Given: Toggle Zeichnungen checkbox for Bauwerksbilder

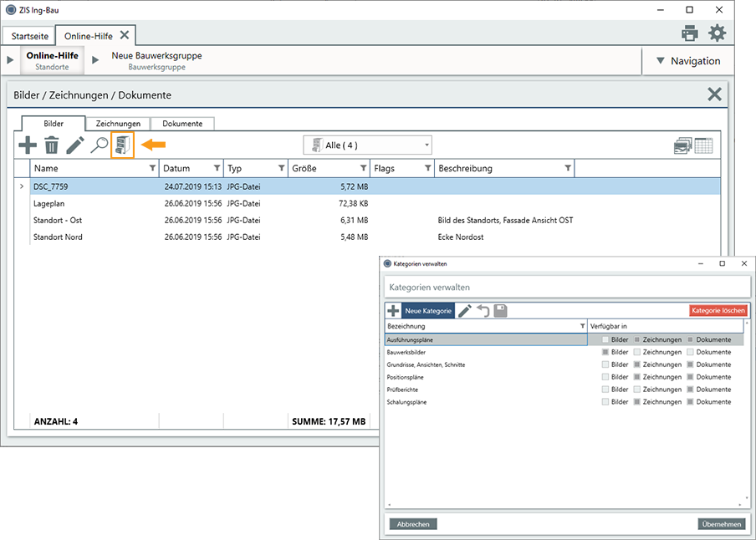Looking at the screenshot, I should (637, 353).
